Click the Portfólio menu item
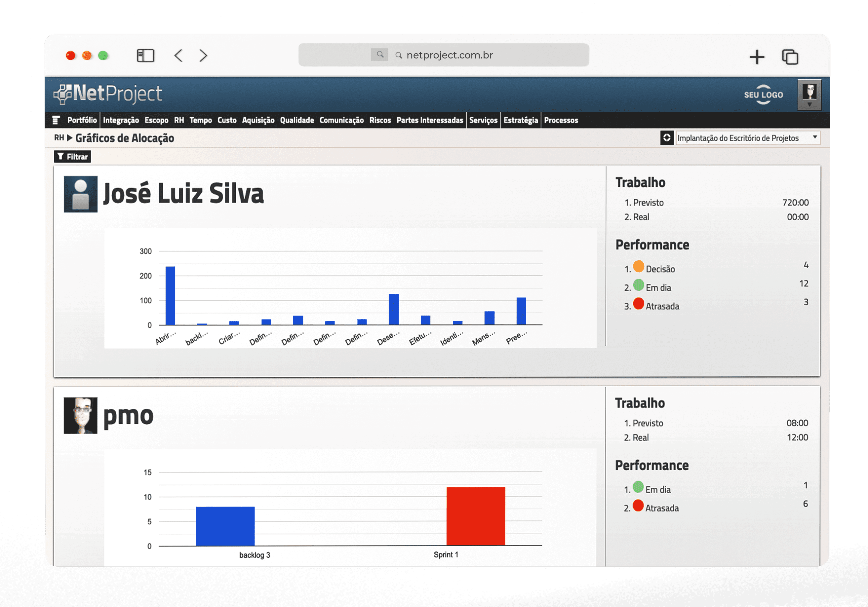Image resolution: width=868 pixels, height=607 pixels. (80, 119)
